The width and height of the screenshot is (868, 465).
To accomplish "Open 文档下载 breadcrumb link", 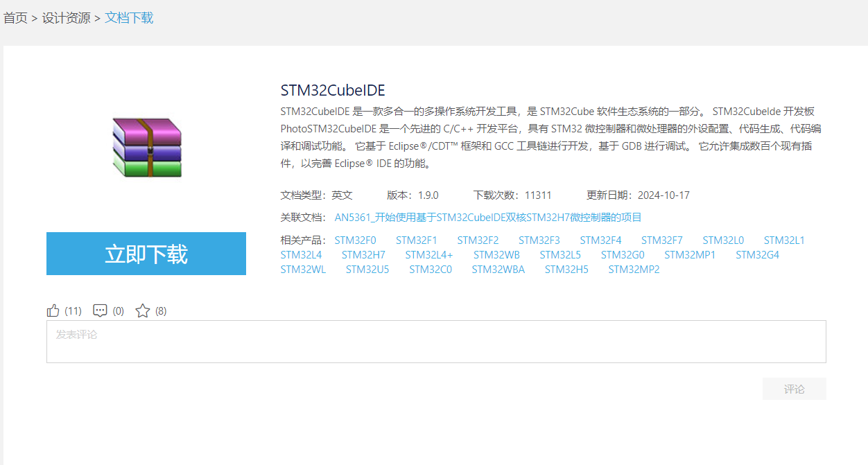I will pos(129,18).
